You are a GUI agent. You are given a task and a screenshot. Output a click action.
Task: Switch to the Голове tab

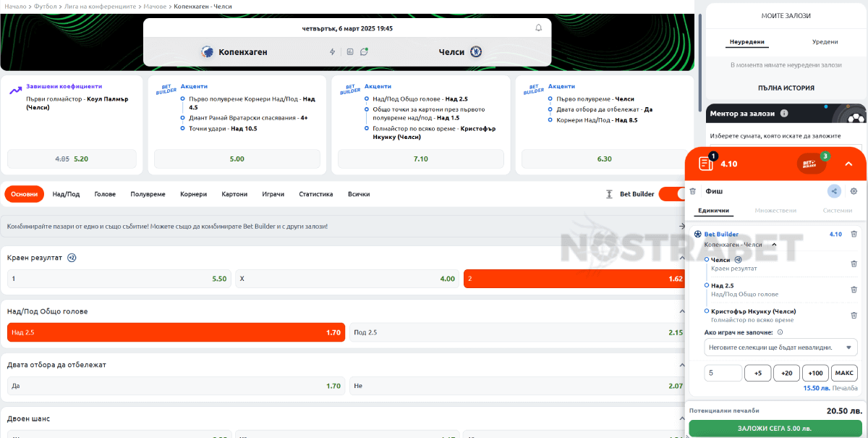tap(105, 194)
